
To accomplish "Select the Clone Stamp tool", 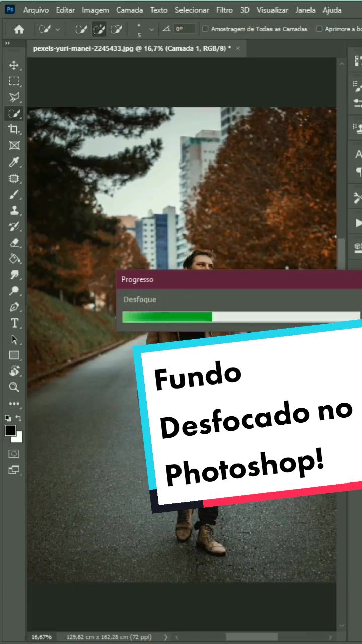I will point(14,210).
